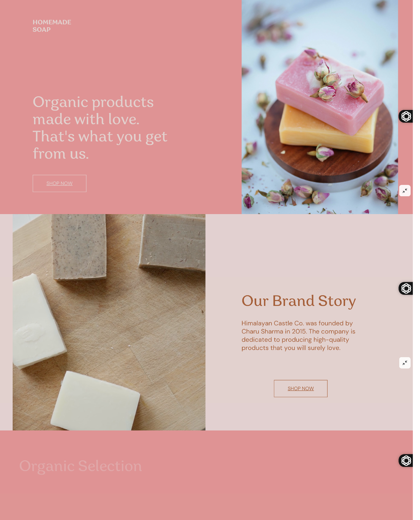Click the HOMEMADE SOAP logo
Screen dimensions: 420x520
52,26
